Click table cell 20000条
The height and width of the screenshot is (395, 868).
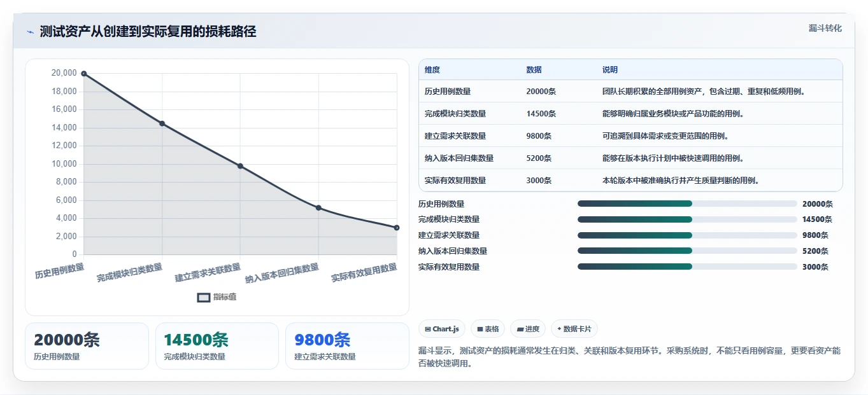pos(541,92)
